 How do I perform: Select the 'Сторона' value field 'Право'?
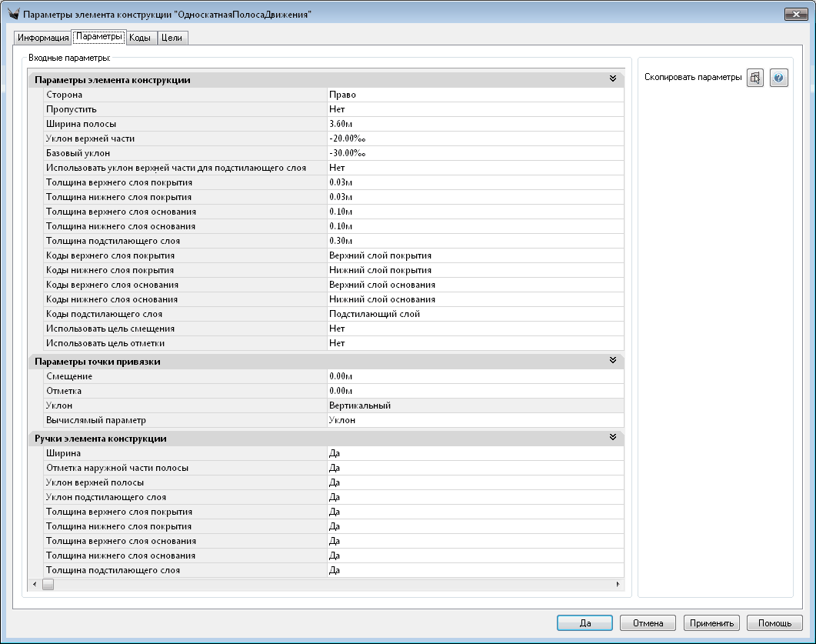click(x=475, y=95)
